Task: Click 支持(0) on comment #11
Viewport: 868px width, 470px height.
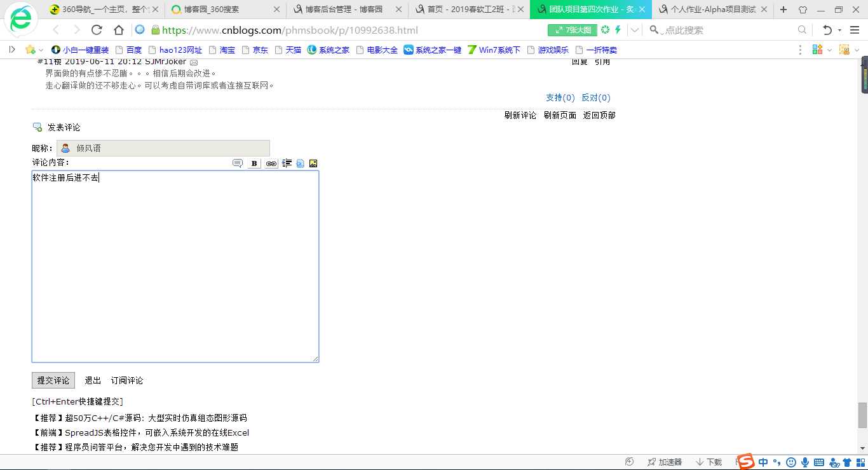Action: 560,97
